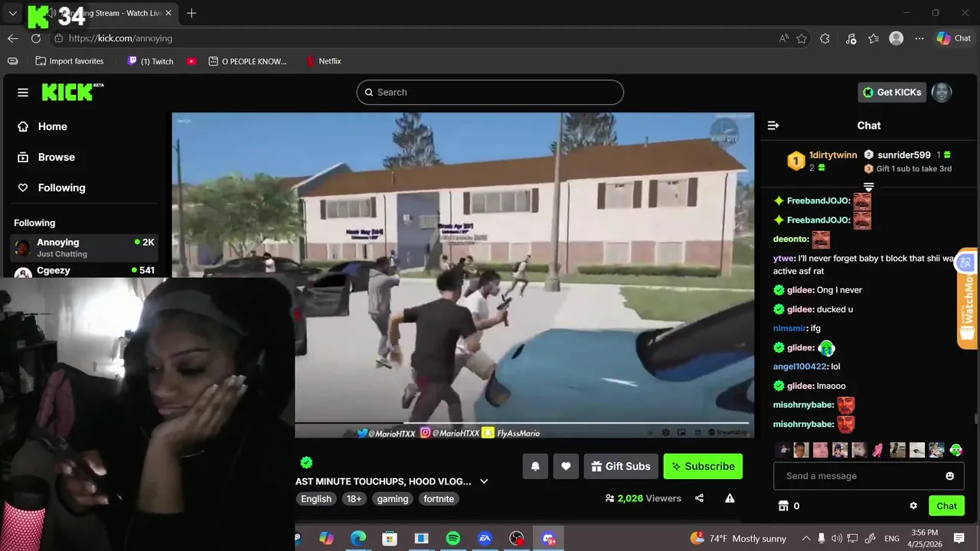Click the green Subscribe button
Image resolution: width=980 pixels, height=551 pixels.
pos(703,466)
